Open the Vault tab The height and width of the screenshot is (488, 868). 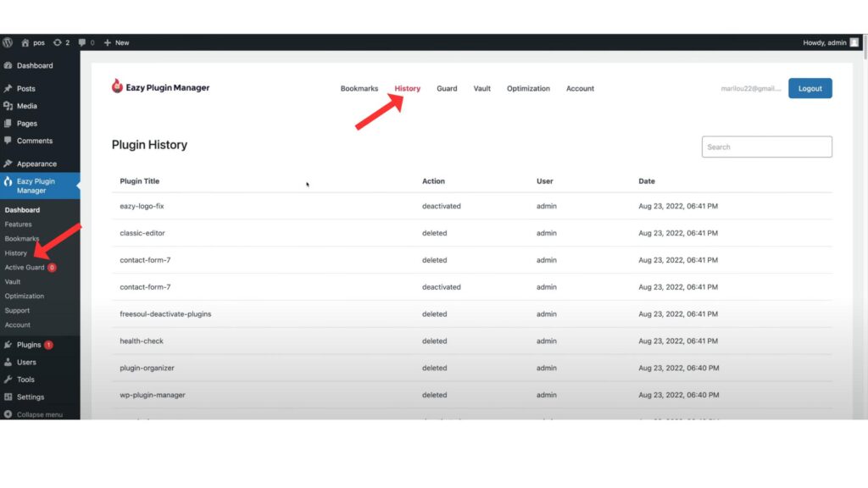(x=481, y=88)
